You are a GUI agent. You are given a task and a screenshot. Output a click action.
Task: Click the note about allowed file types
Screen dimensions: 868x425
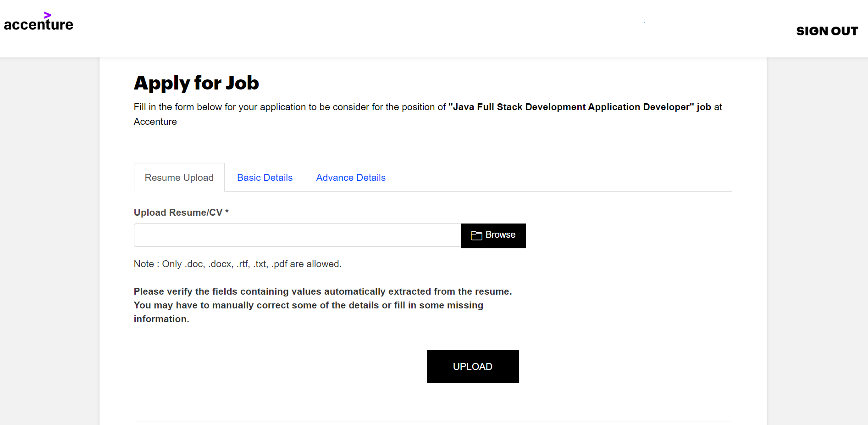point(238,264)
